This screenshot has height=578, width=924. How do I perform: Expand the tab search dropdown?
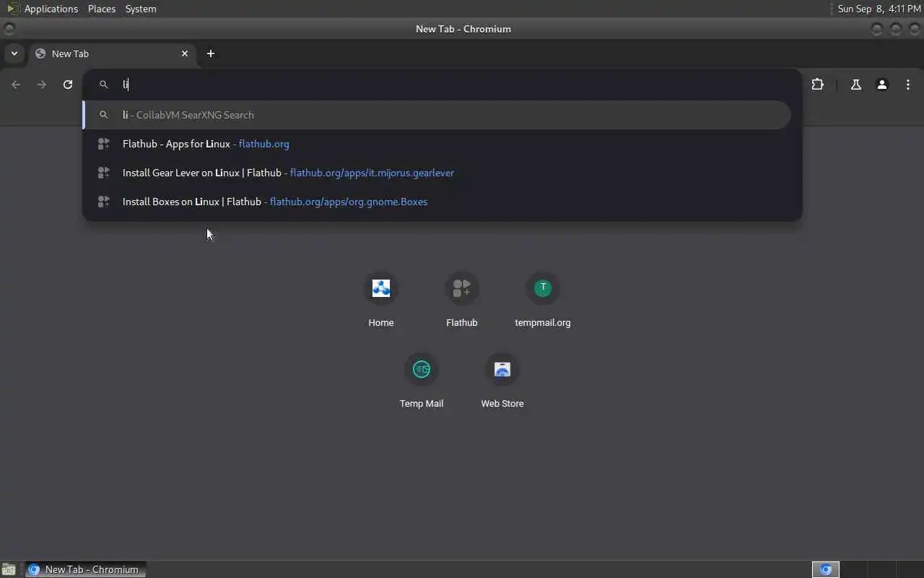[x=14, y=53]
